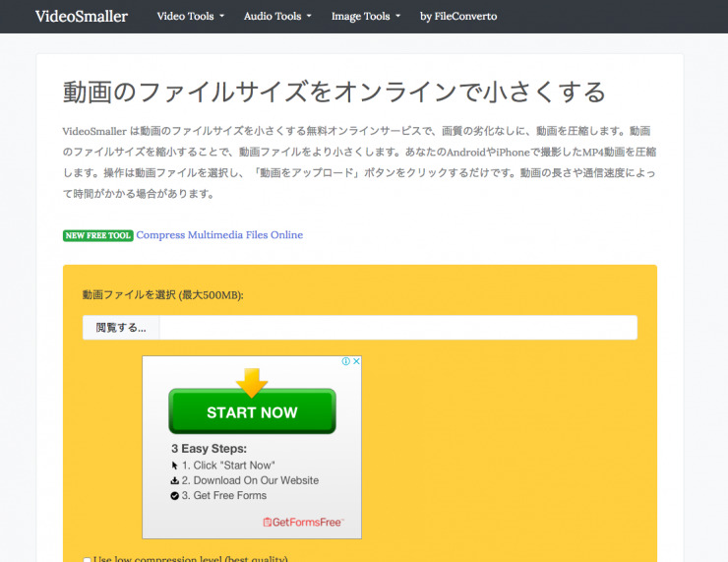Expand the Image Tools dropdown menu
The width and height of the screenshot is (728, 562).
(x=365, y=17)
